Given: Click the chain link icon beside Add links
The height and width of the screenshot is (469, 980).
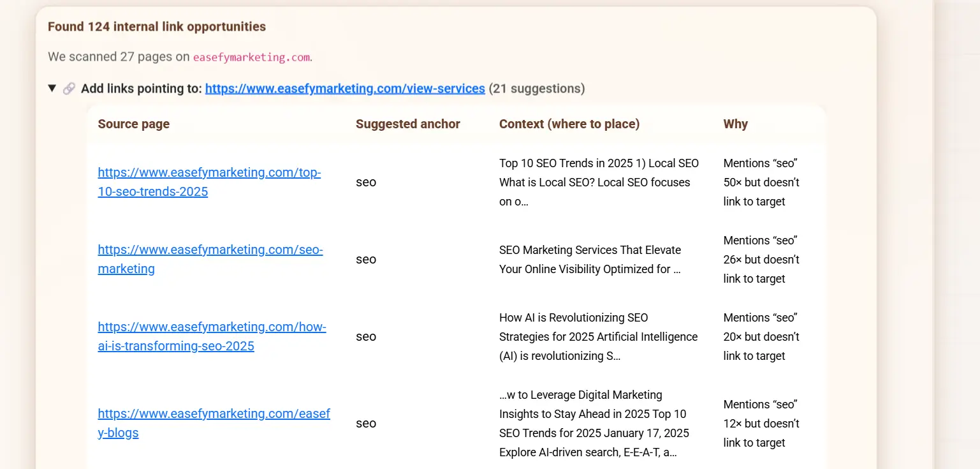Looking at the screenshot, I should tap(69, 89).
